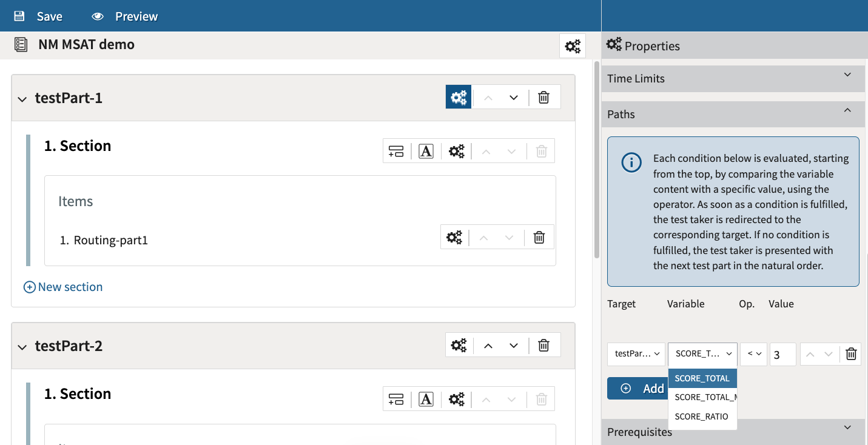The height and width of the screenshot is (445, 868).
Task: Move testPart-1 down with the arrow
Action: coord(514,98)
